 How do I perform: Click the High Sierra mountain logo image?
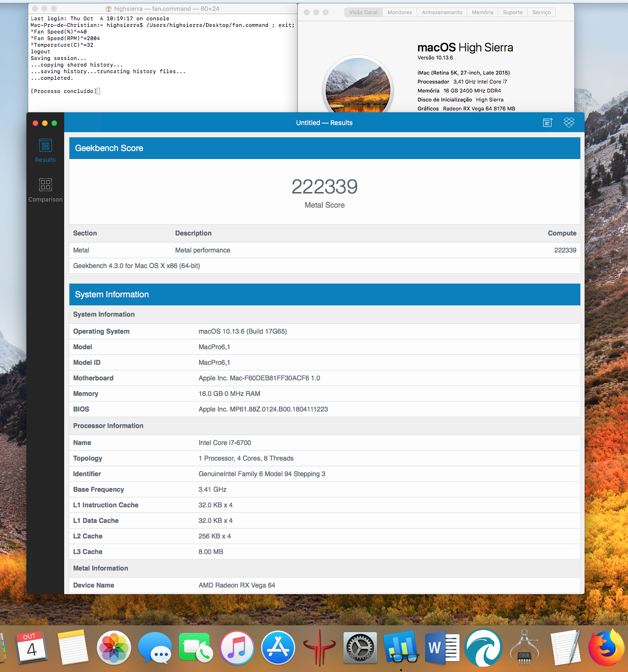[358, 85]
